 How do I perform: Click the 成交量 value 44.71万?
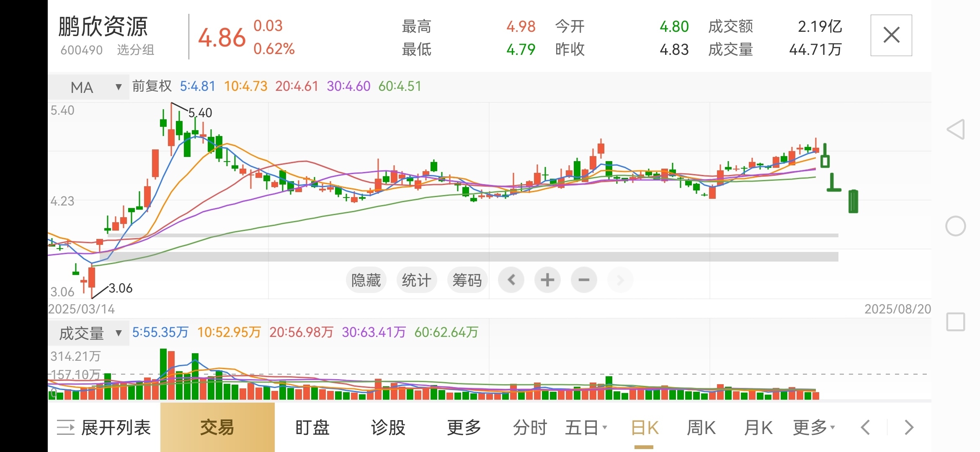815,49
